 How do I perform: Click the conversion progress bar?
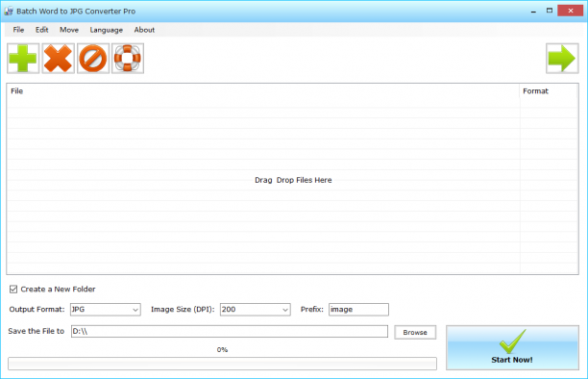(x=222, y=364)
